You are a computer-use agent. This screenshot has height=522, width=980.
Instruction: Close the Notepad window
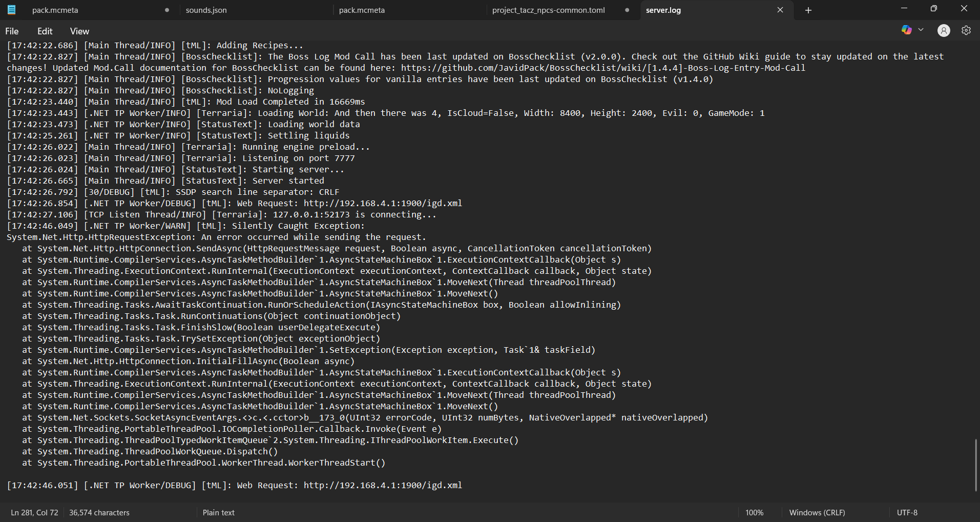click(x=964, y=9)
